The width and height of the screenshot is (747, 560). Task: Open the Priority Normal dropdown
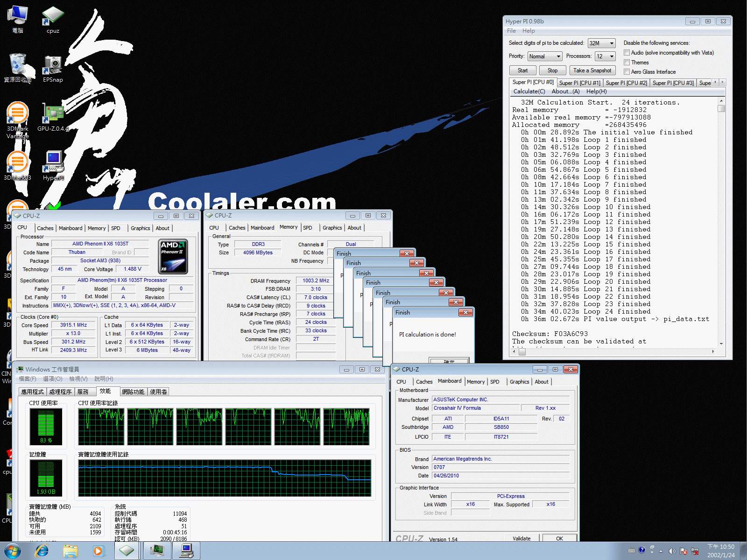[x=545, y=56]
